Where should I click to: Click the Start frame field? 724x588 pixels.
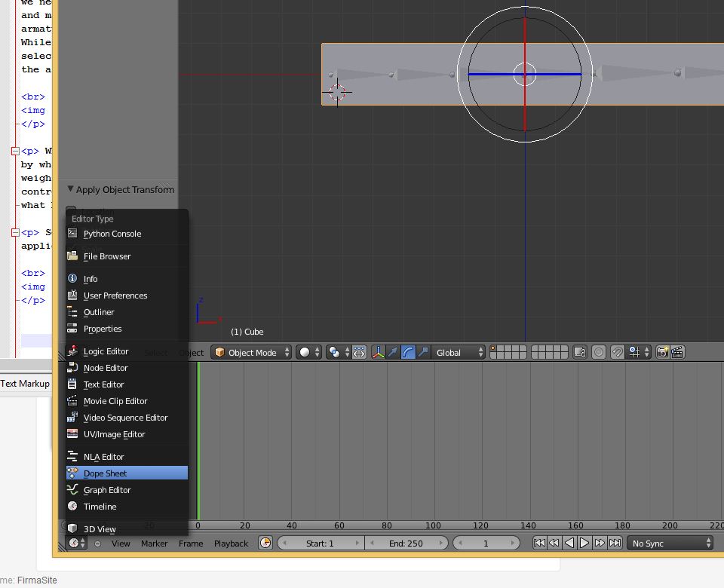[x=321, y=544]
